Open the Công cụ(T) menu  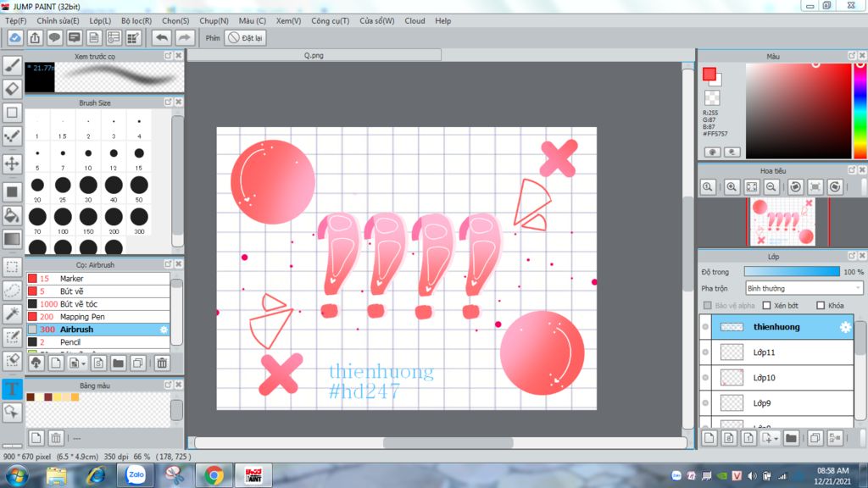[330, 20]
